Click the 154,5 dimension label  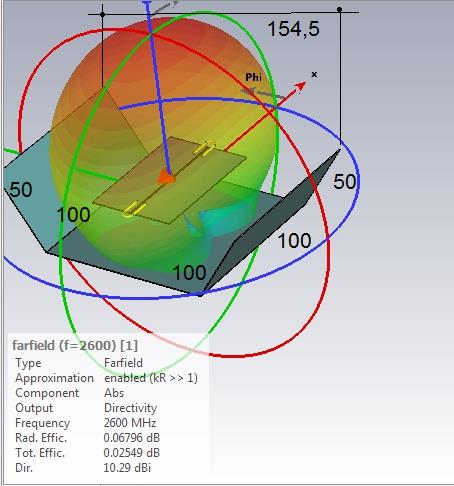[293, 29]
